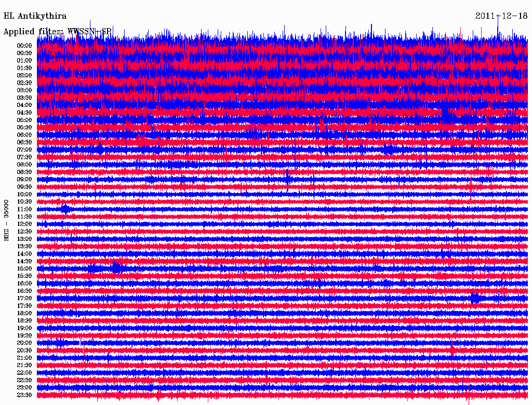Select the 11:00 time label
532x405 pixels.
[x=24, y=209]
